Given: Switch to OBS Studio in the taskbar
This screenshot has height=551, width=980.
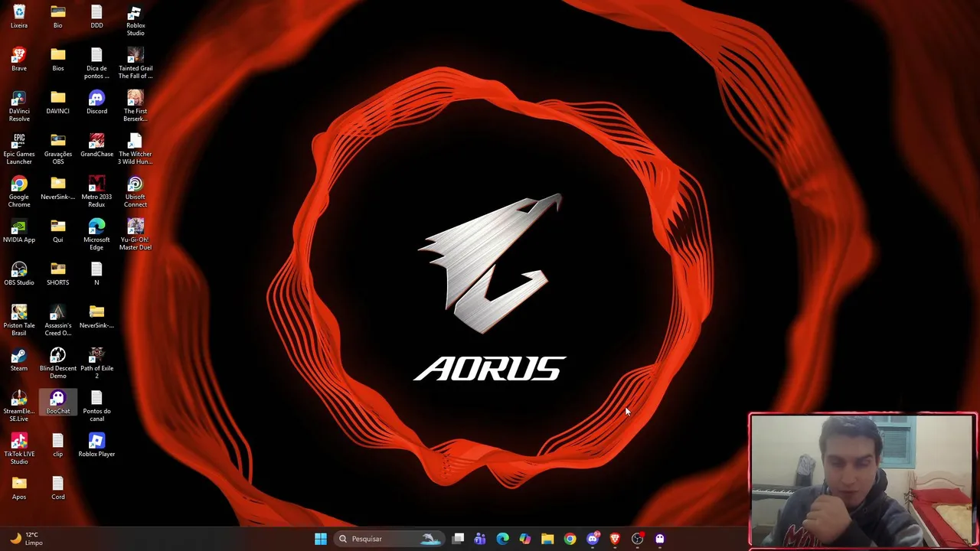Looking at the screenshot, I should 637,539.
